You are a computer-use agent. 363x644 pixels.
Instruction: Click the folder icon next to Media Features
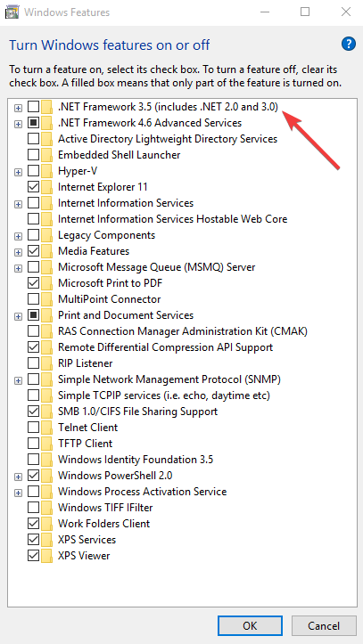pos(47,251)
